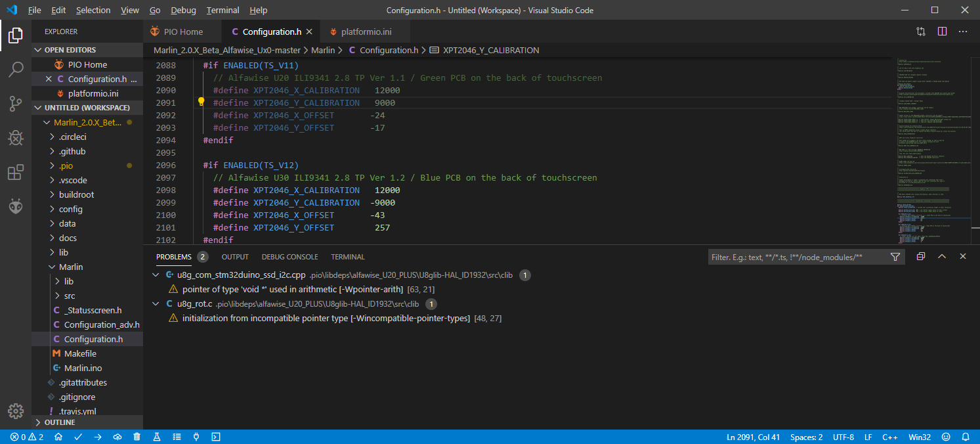The width and height of the screenshot is (980, 444).
Task: Switch to the platformio.ini tab
Action: click(x=368, y=32)
